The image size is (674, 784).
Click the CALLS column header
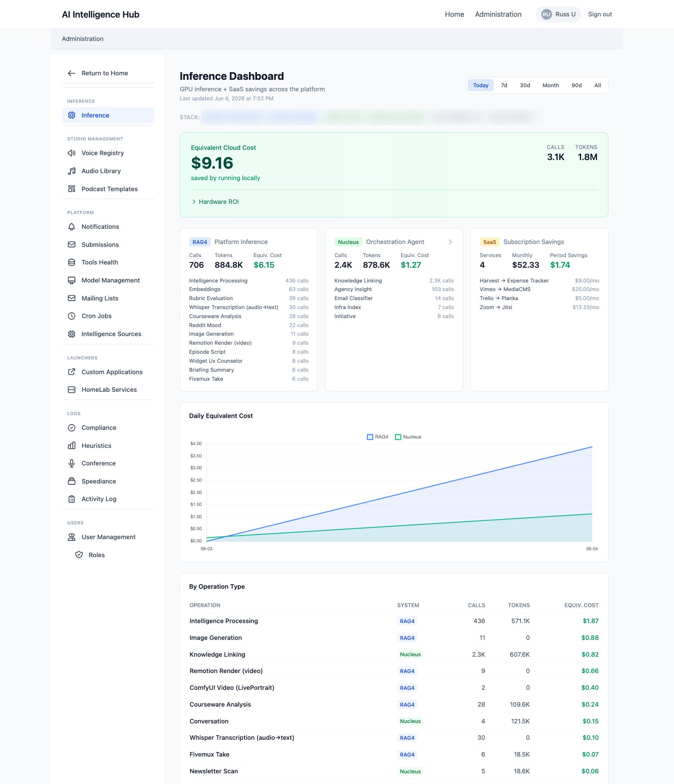coord(477,606)
